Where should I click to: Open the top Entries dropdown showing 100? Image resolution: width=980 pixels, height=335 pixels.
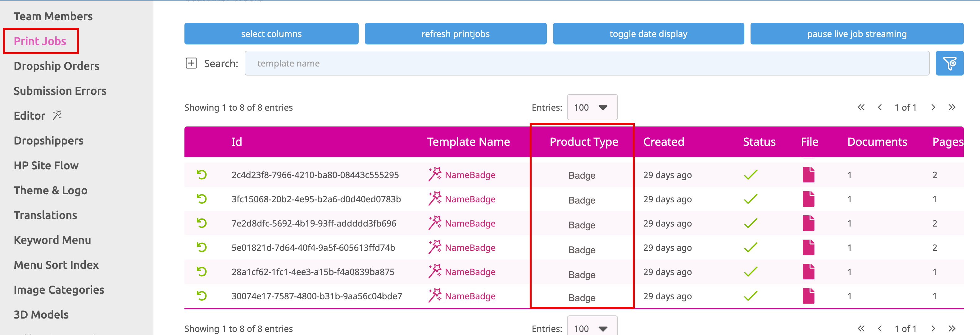tap(592, 107)
